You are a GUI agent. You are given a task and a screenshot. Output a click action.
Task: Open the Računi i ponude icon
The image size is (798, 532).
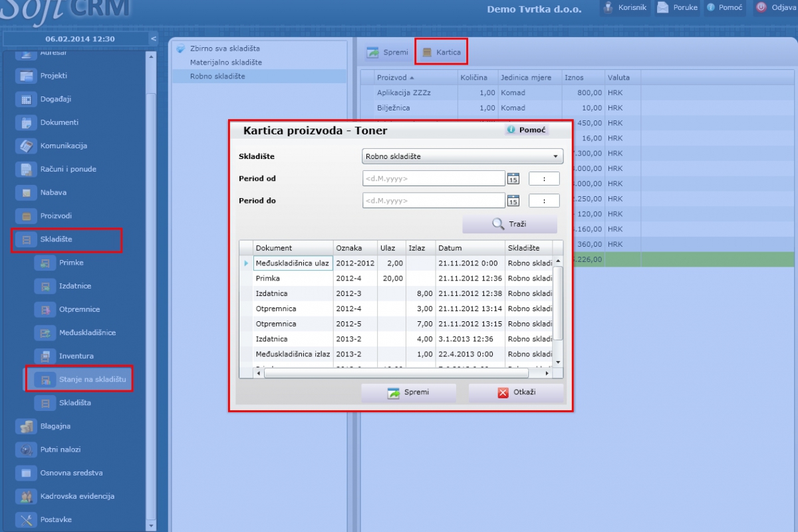pos(27,169)
